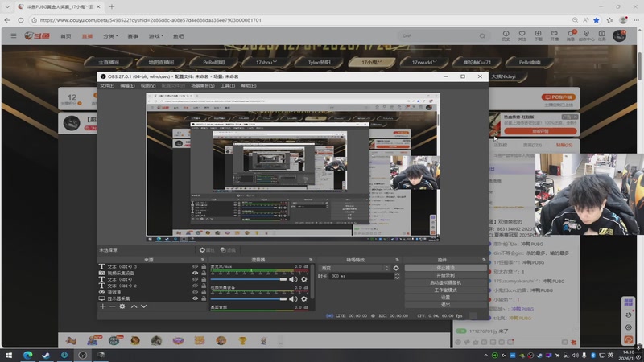Open the 帮助(H) menu in OBS

click(249, 86)
